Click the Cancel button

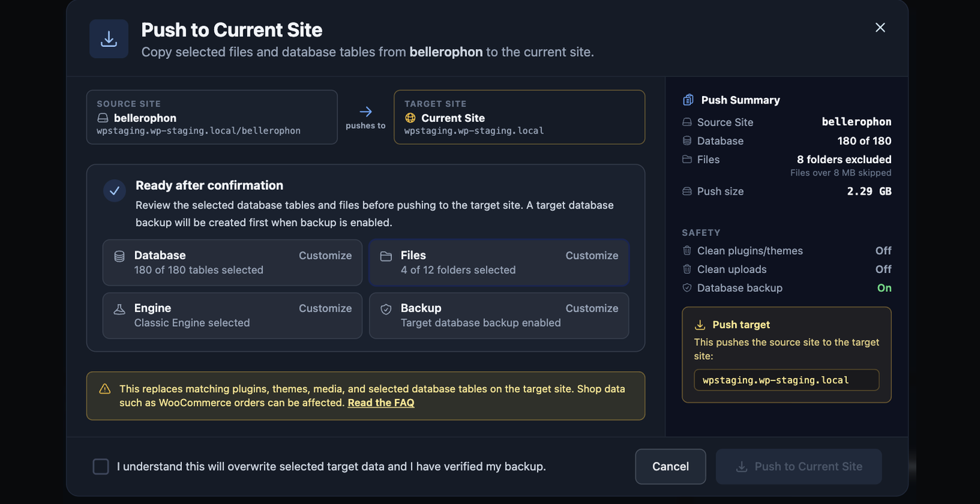[671, 466]
